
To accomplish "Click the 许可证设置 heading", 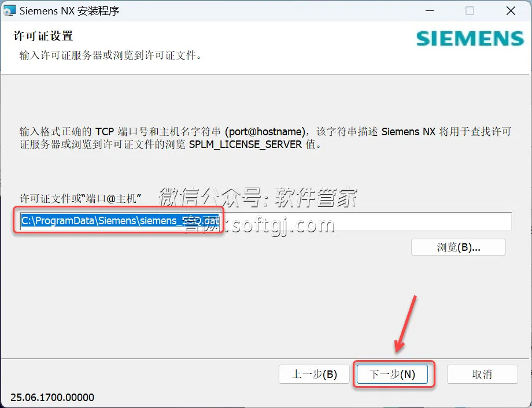I will (x=43, y=36).
